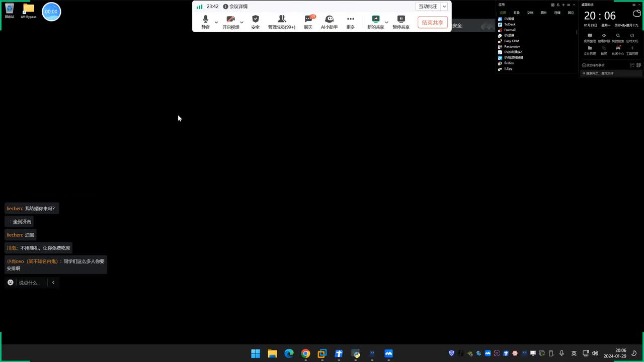Screen dimensions: 644x362
Task: Launch Easy CHM from the app list
Action: 509,41
